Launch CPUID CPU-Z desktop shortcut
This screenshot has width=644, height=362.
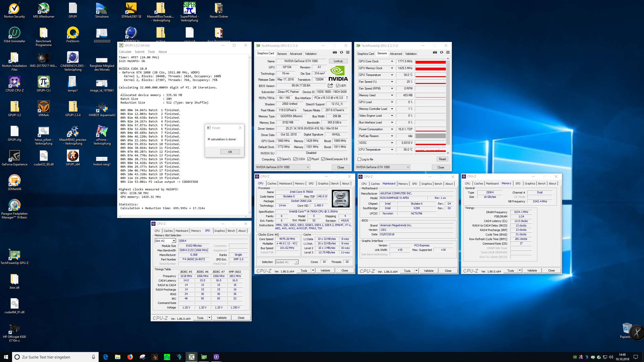pyautogui.click(x=14, y=84)
